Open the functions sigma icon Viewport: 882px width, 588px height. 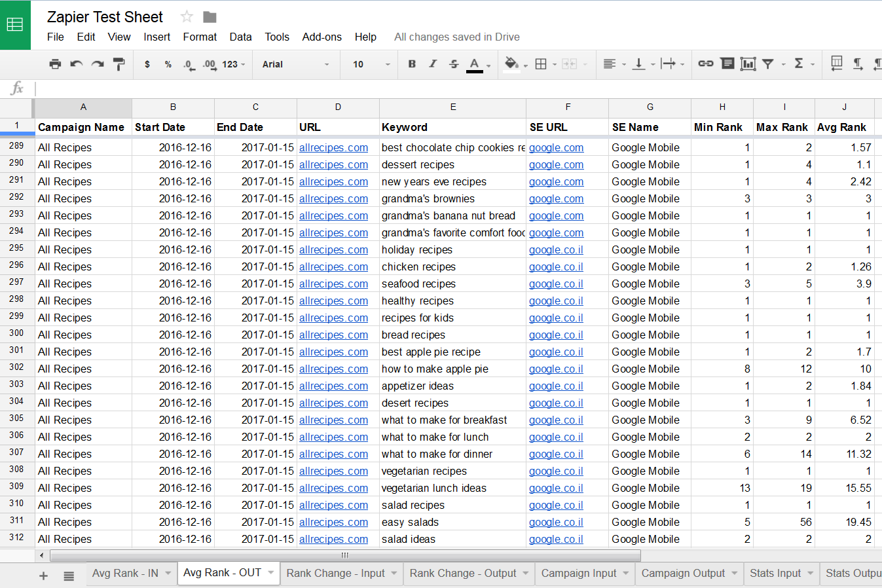tap(799, 64)
